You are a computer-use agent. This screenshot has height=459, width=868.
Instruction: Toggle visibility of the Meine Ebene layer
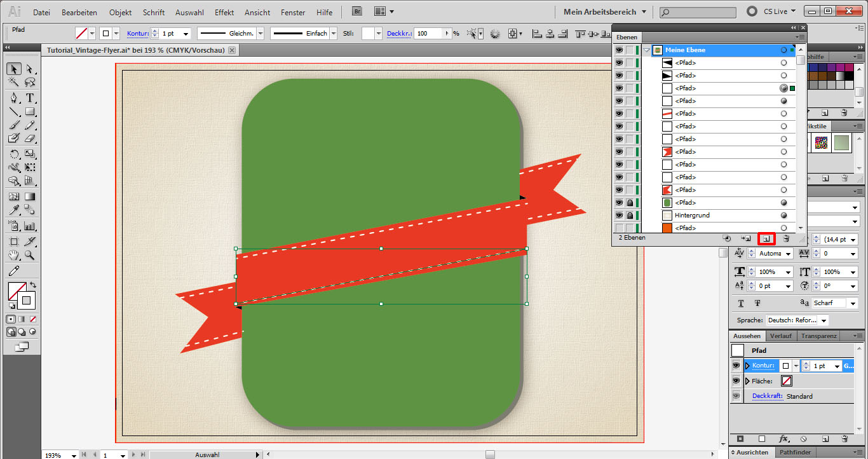tap(619, 50)
